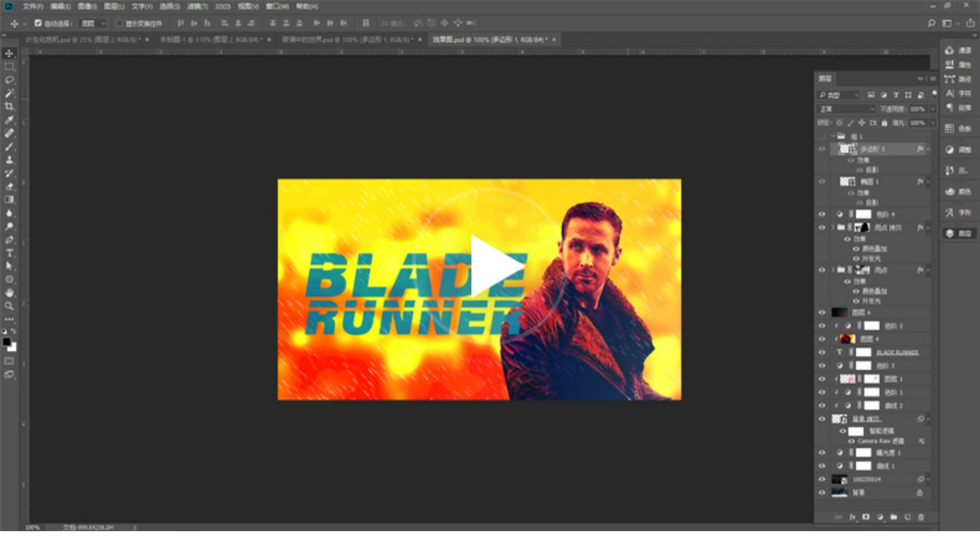Image resolution: width=980 pixels, height=539 pixels.
Task: Select the Lasso tool
Action: 9,80
